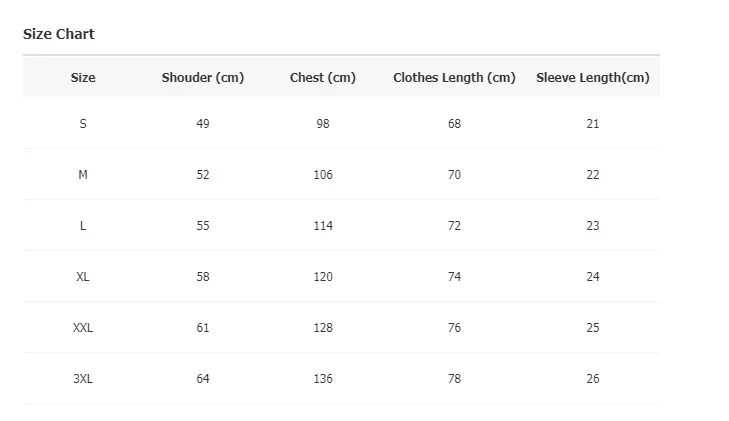Click the Chest (cm) column header
729x421 pixels.
pyautogui.click(x=323, y=77)
